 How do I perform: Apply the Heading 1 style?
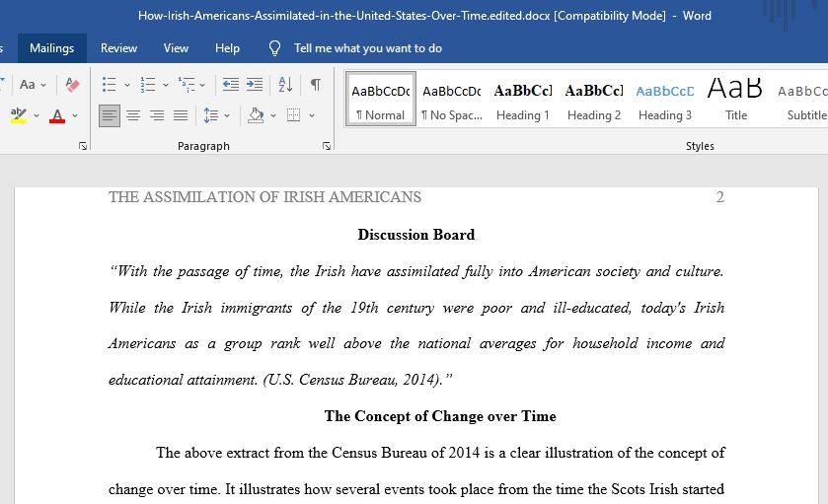coord(523,100)
